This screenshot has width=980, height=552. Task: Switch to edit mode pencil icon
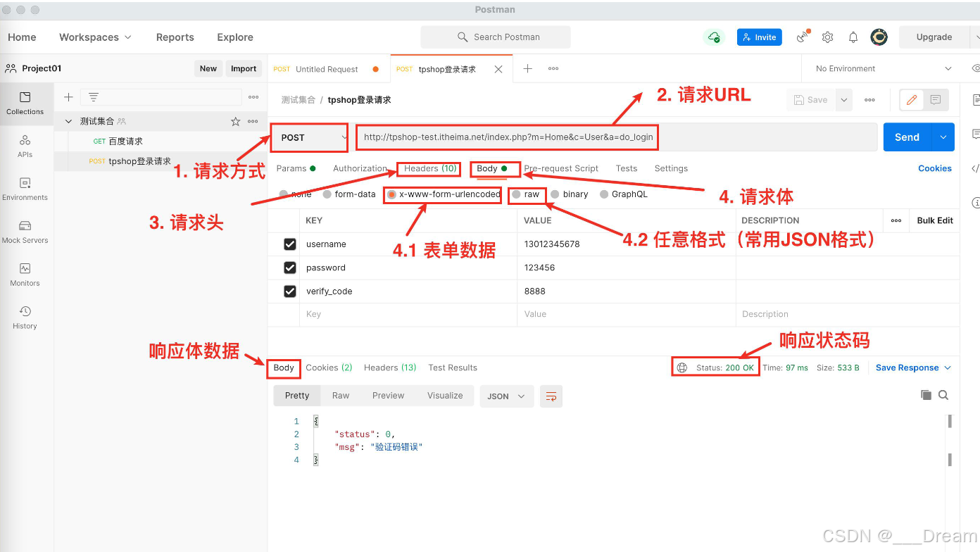(912, 100)
